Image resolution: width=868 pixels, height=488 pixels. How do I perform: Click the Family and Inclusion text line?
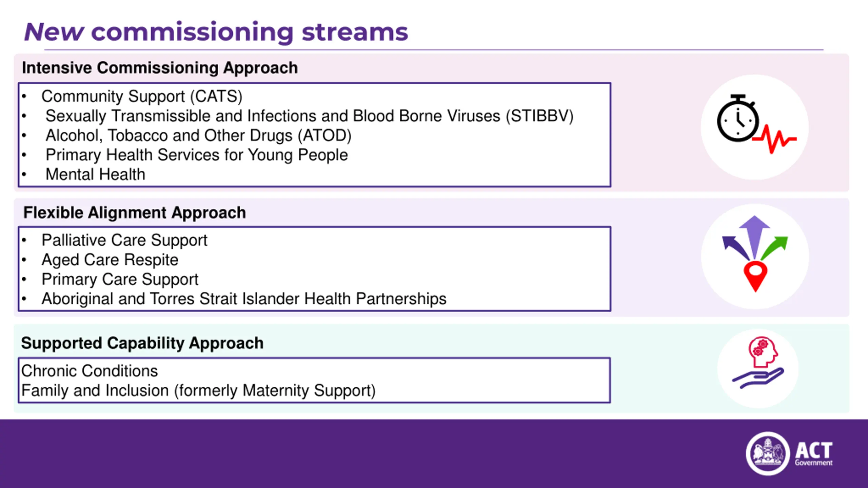click(x=198, y=390)
